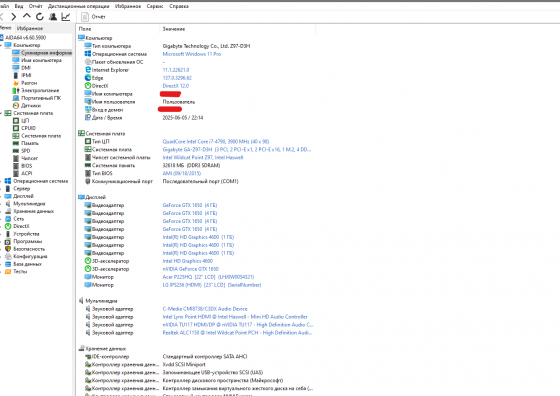Screen dimensions: 560x396
Task: Click the Forward navigation arrow in toolbar
Action: pos(14,16)
